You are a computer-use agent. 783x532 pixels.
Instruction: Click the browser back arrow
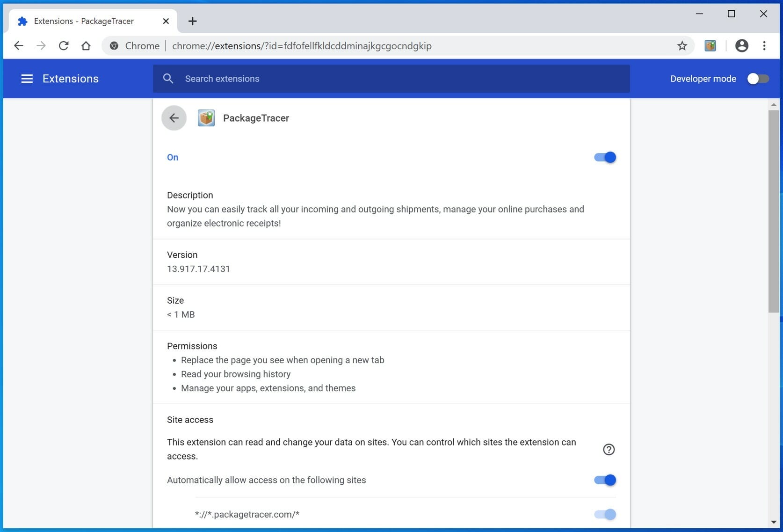(x=19, y=46)
